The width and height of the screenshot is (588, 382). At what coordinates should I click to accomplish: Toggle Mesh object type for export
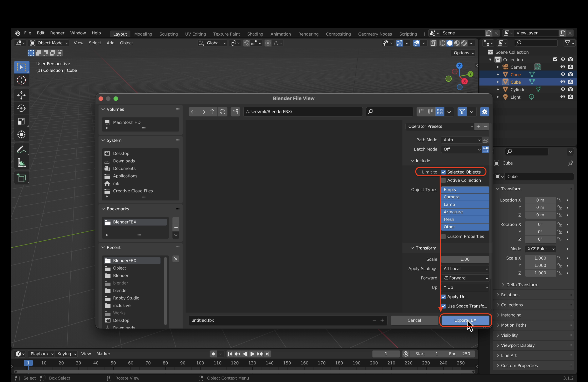click(465, 219)
